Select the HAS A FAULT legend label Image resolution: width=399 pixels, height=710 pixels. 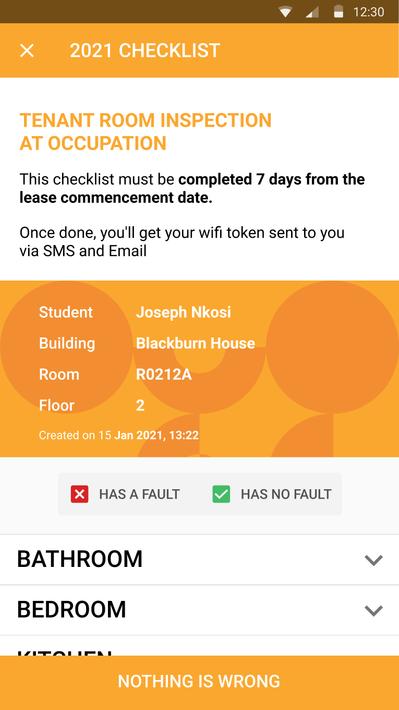click(139, 494)
